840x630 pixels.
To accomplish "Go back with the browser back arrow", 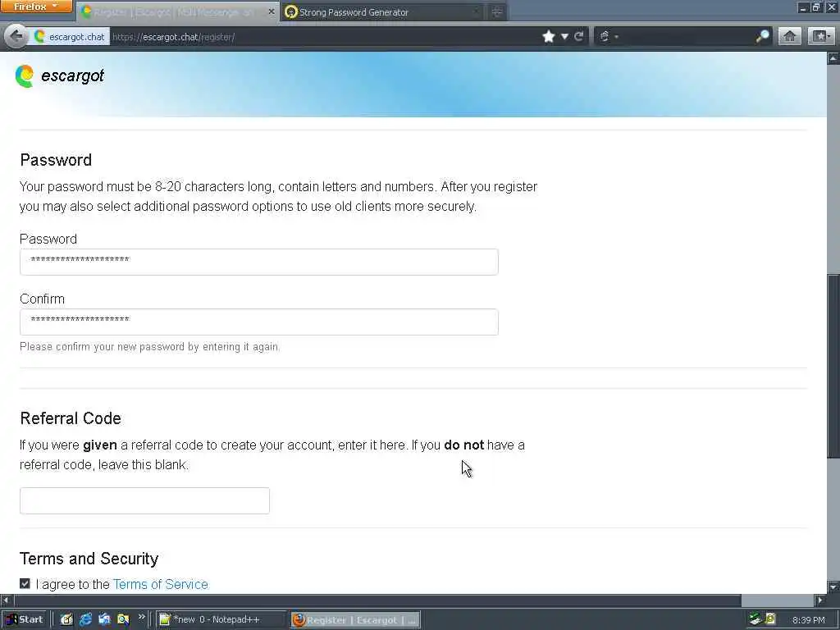I will [x=16, y=36].
